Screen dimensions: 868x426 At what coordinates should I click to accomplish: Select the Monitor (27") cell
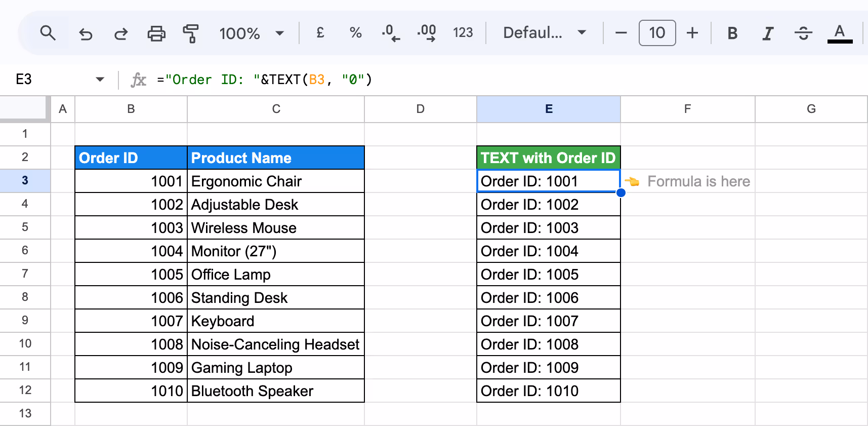[276, 251]
